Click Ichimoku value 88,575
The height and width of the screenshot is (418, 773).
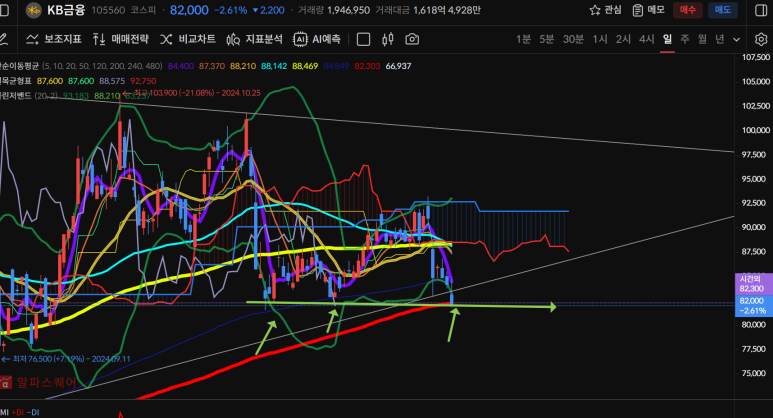point(112,81)
